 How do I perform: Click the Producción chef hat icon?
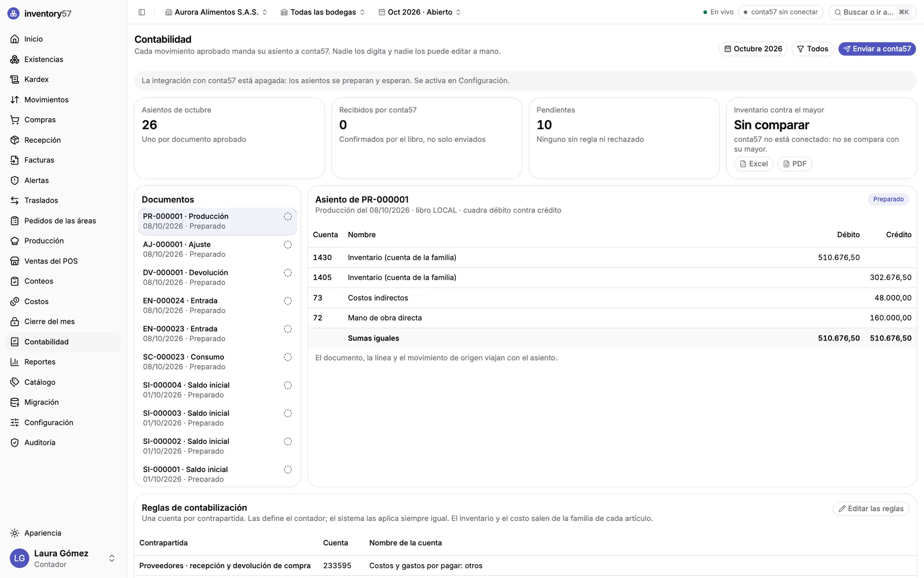coord(15,241)
